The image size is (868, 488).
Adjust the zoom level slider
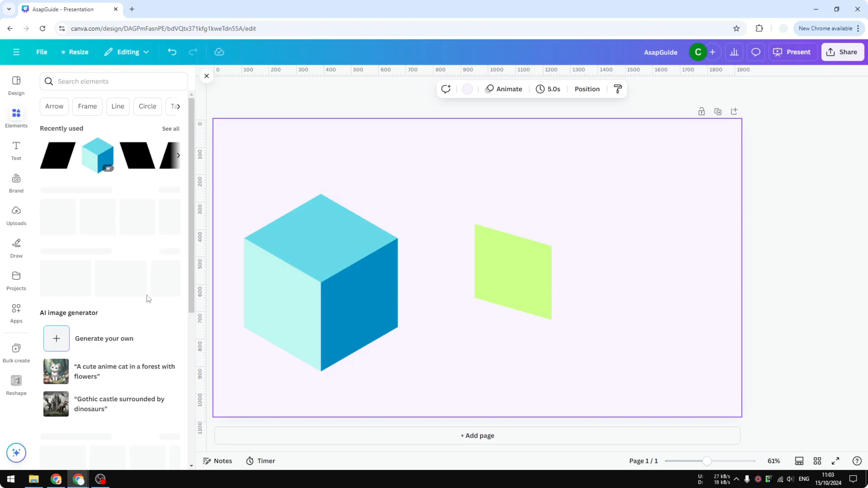pyautogui.click(x=708, y=461)
